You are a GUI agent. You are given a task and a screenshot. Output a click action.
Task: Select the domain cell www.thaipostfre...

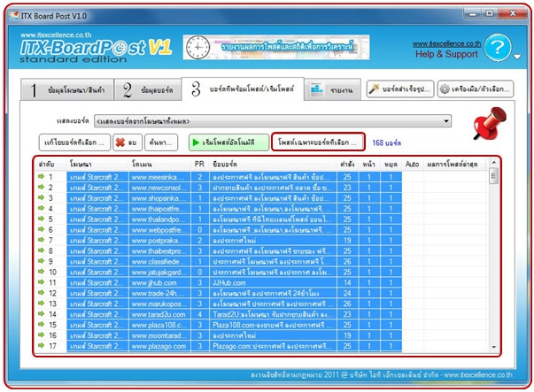[x=159, y=209]
